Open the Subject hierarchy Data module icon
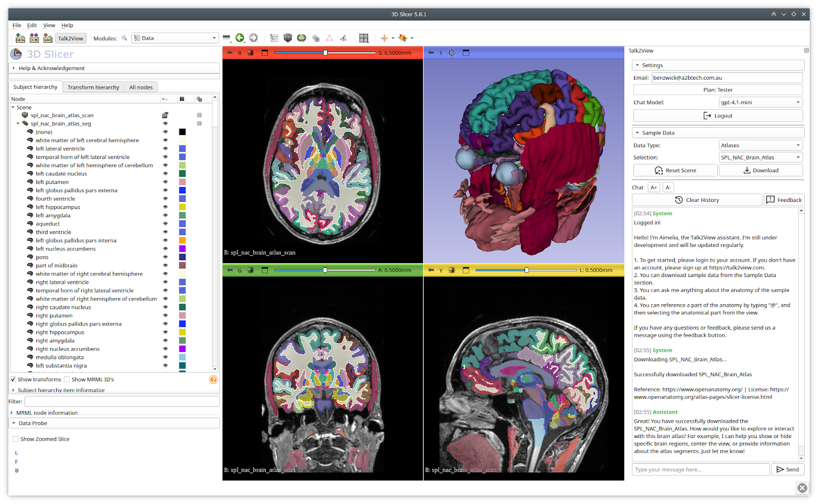Screen dimensions: 818x504 tap(275, 38)
